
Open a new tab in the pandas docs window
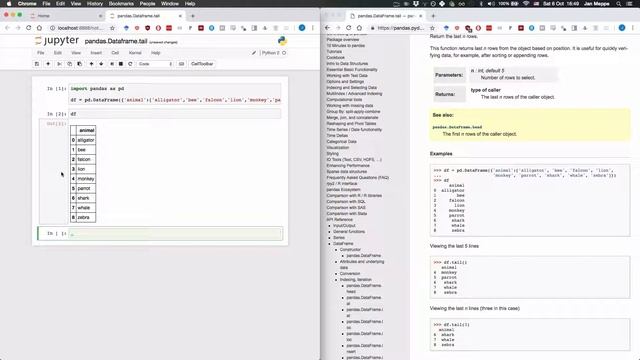point(433,16)
